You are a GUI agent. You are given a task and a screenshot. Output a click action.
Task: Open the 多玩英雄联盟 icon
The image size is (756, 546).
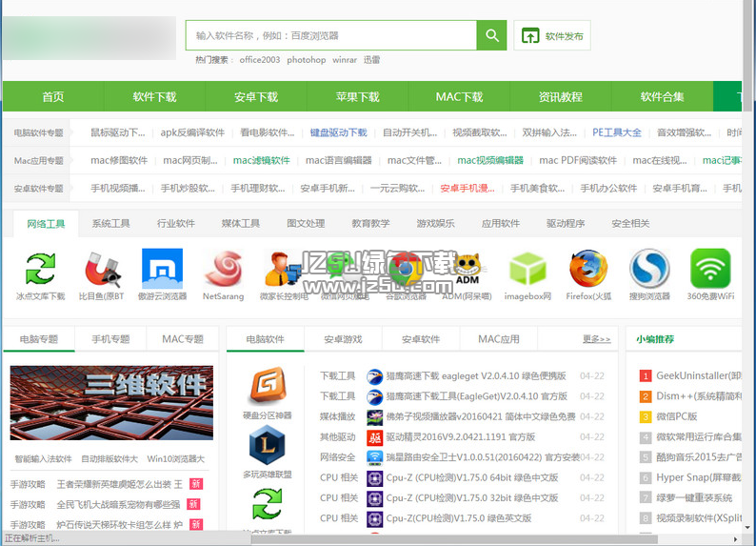pos(268,445)
